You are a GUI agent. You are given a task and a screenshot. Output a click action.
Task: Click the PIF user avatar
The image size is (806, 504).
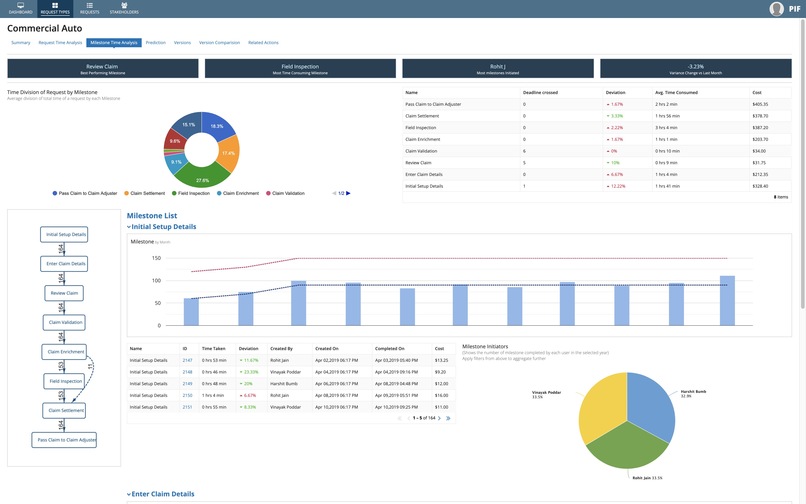pos(776,9)
